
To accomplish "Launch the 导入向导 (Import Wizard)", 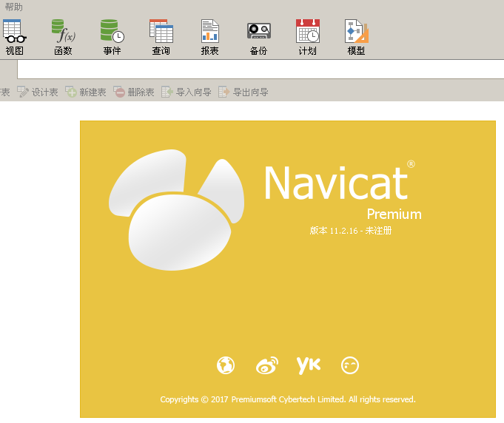I will coord(186,92).
